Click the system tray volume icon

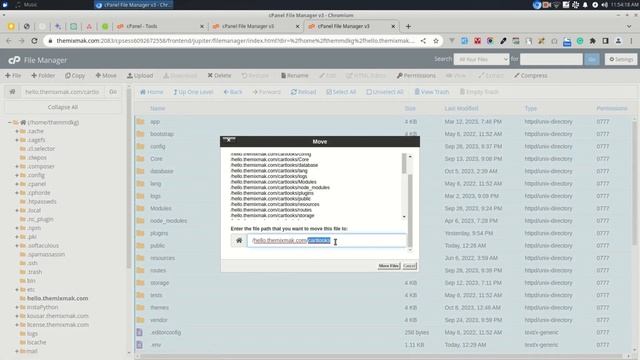pos(605,5)
